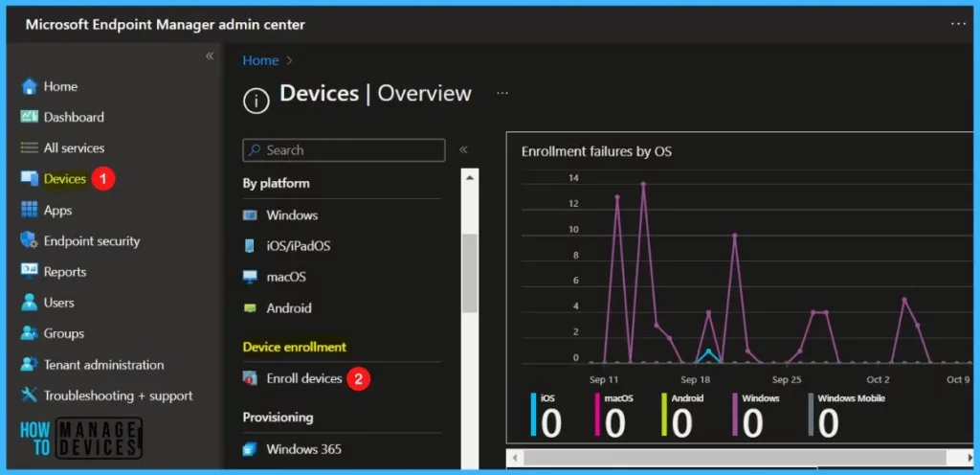Select Android under By platform

coord(289,308)
